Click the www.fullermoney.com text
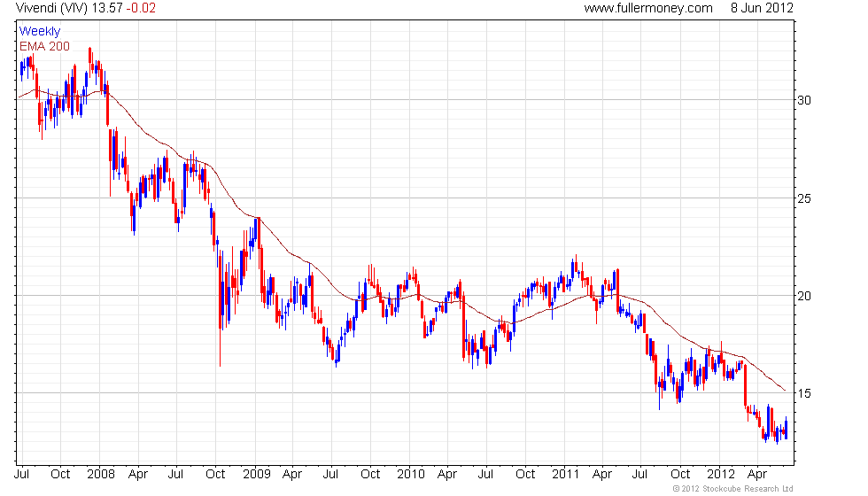 648,8
